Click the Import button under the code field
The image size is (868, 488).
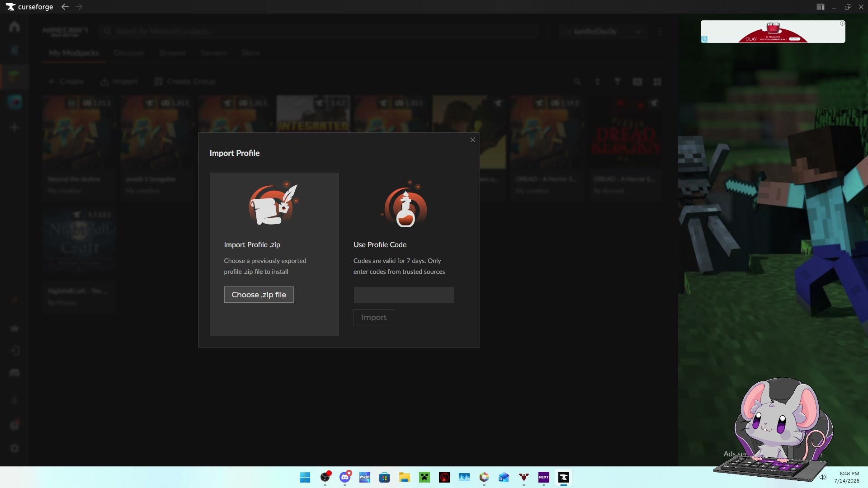(x=373, y=317)
